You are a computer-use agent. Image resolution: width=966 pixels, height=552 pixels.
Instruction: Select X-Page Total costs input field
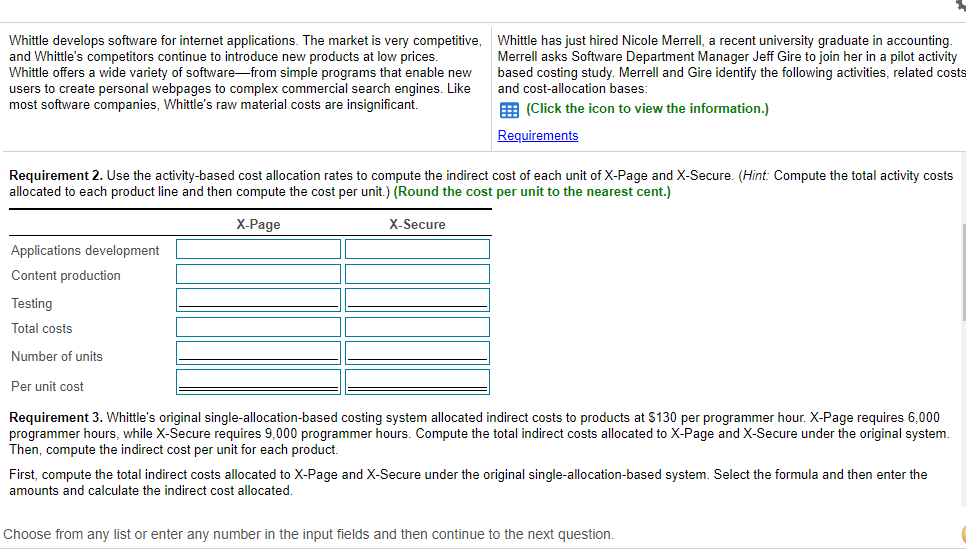click(x=258, y=327)
